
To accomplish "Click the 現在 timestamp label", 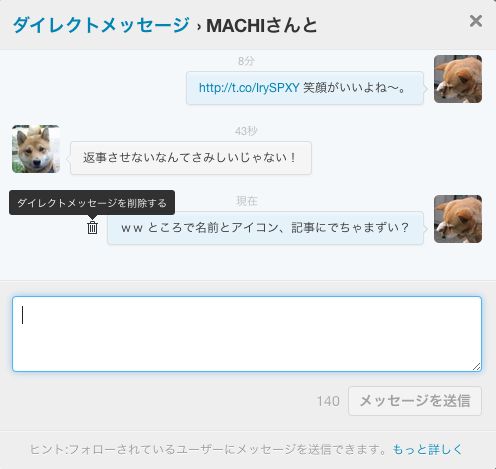I will [x=247, y=201].
